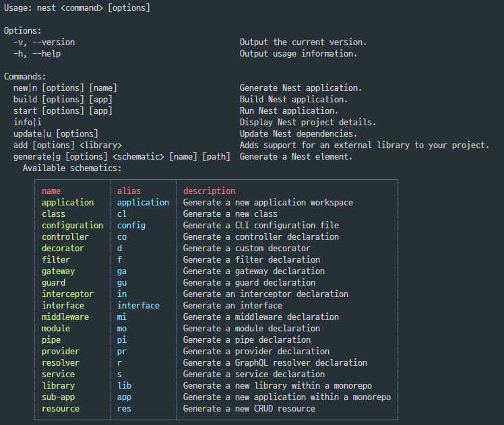
Task: Click the 'info|i' command
Action: pos(28,123)
